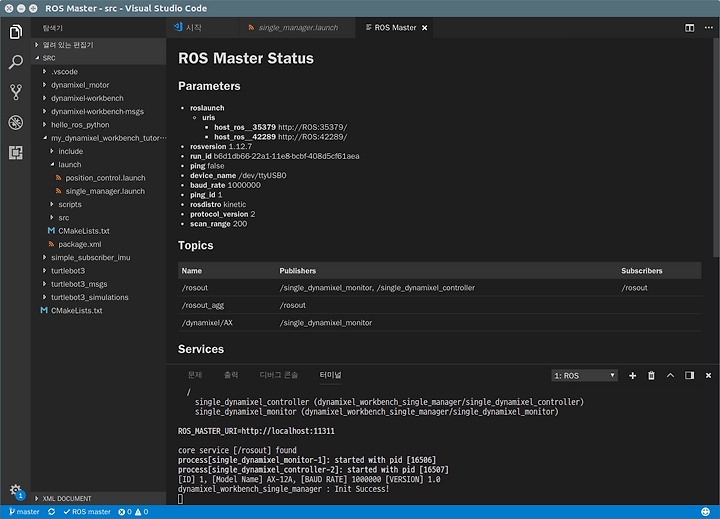Viewport: 720px width, 519px height.
Task: Open the Search view icon
Action: pos(16,62)
